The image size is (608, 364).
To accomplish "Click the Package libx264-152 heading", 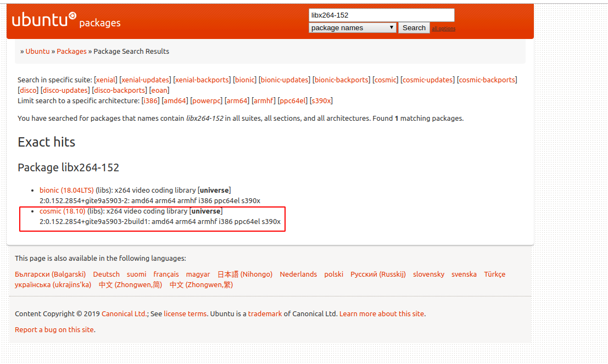I will [x=68, y=167].
